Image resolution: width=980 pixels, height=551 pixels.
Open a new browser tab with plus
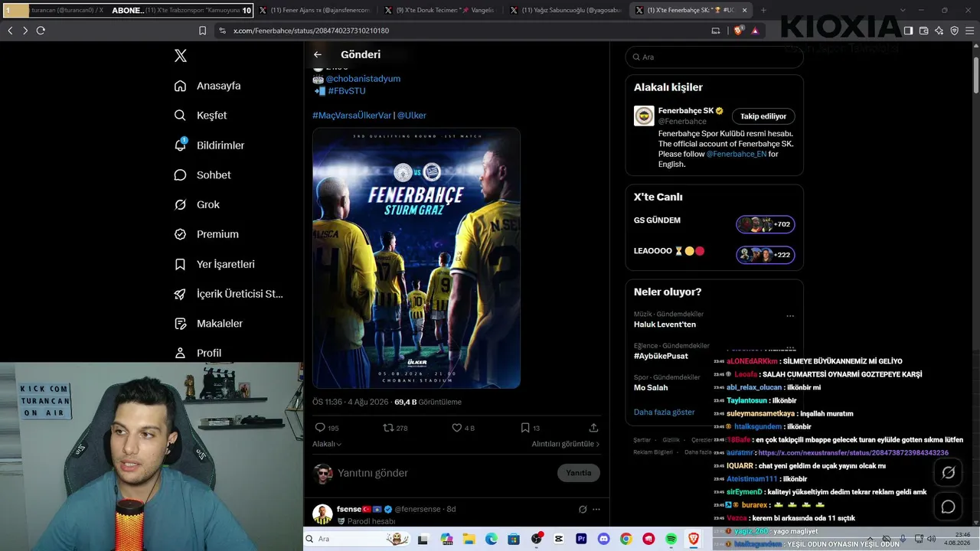pyautogui.click(x=763, y=10)
